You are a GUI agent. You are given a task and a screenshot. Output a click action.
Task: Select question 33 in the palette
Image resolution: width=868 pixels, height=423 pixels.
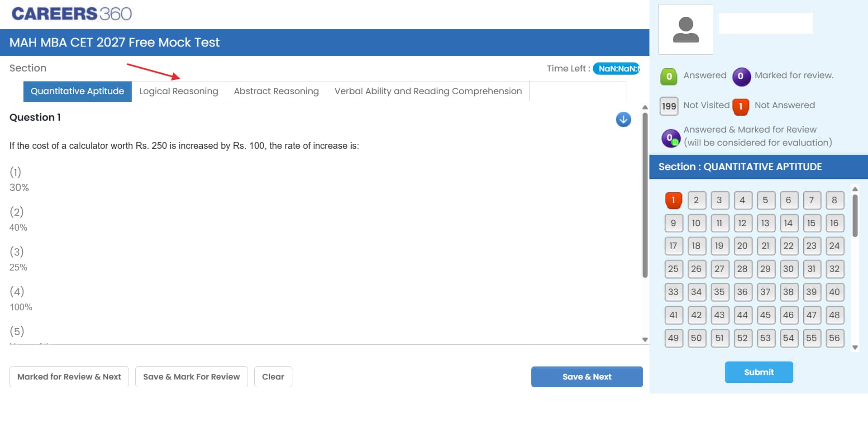point(673,292)
